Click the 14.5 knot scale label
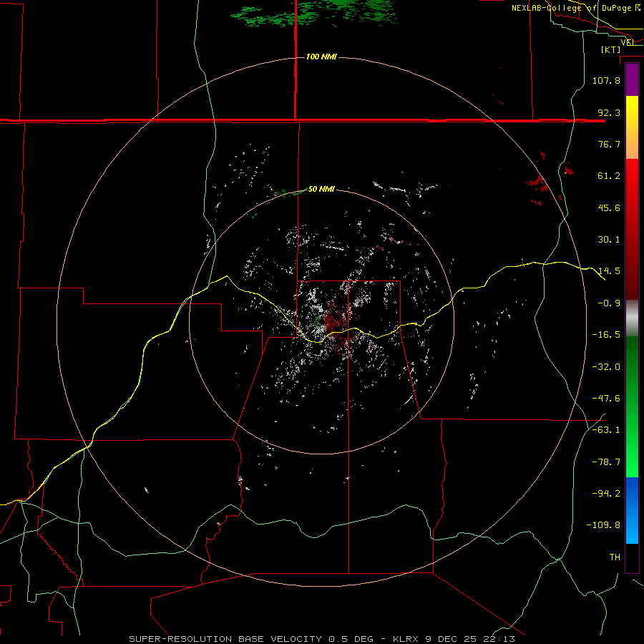Viewport: 644px width, 644px height. tap(609, 271)
